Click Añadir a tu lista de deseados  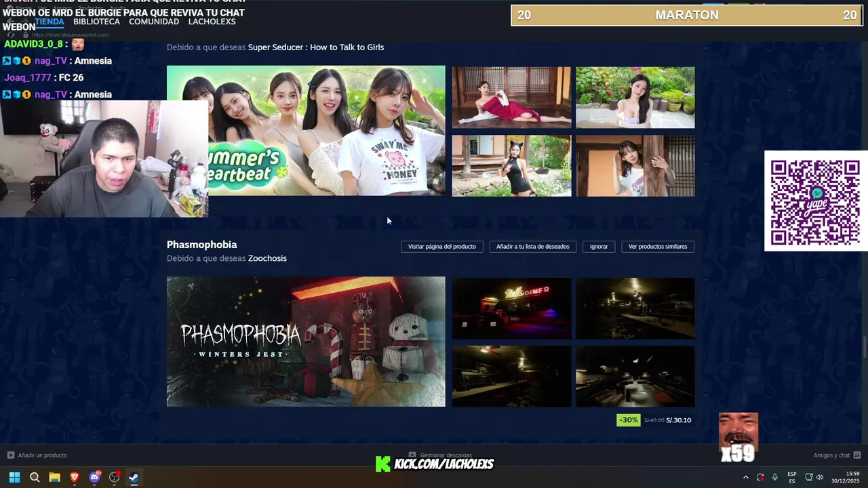click(x=533, y=247)
